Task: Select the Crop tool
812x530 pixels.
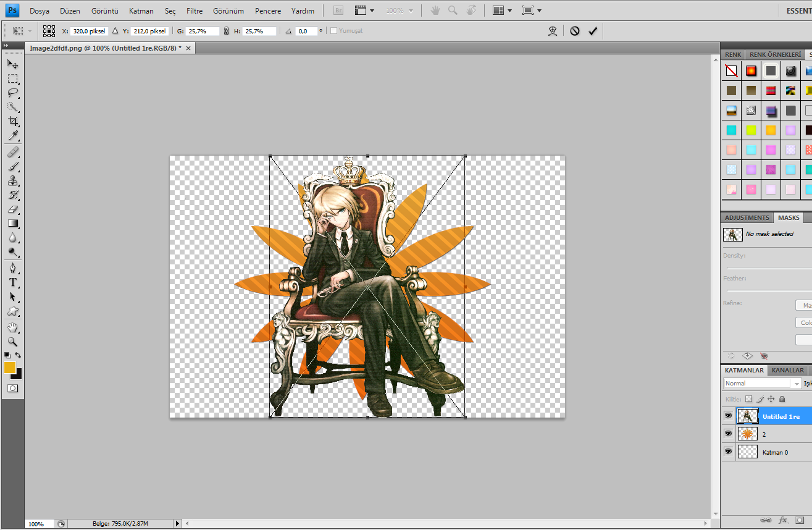Action: 13,122
